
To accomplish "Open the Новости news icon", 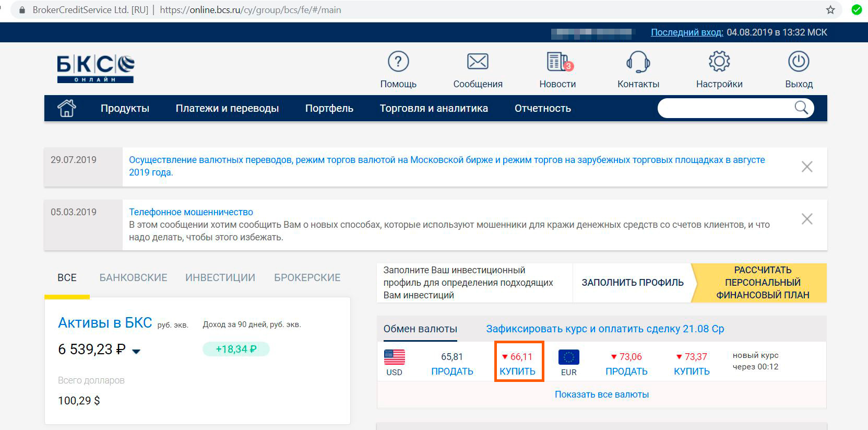I will 558,62.
